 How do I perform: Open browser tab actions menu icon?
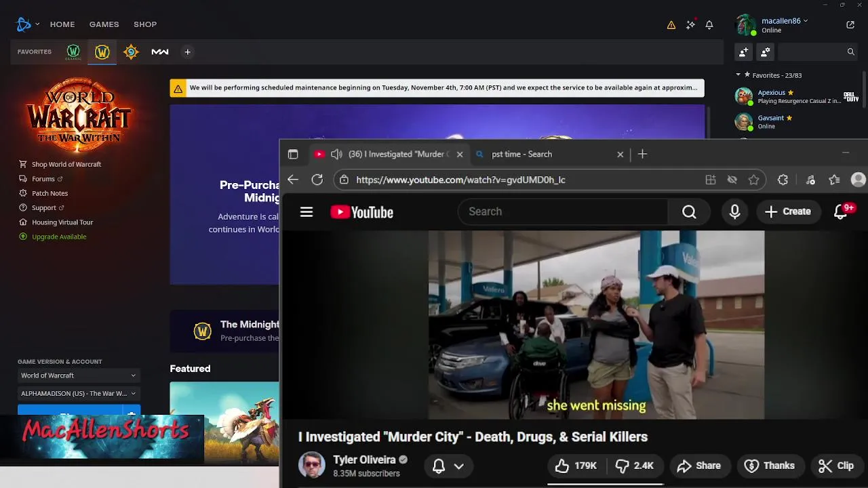293,155
